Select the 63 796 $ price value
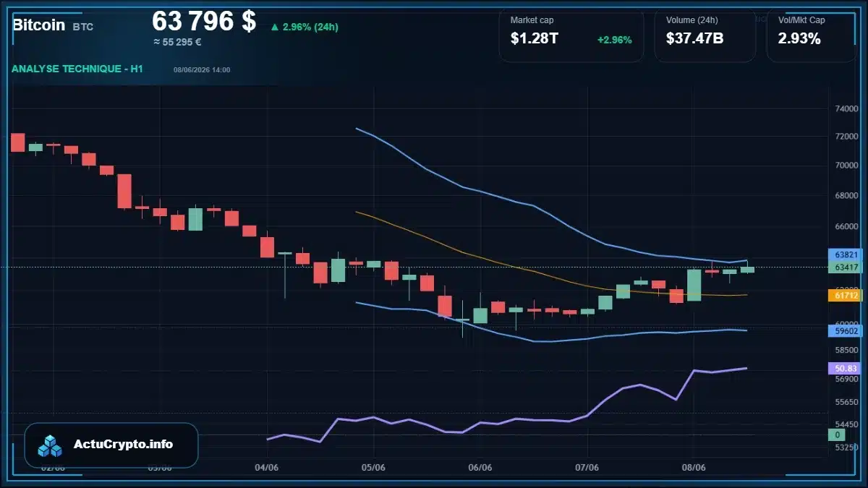The image size is (868, 488). [x=204, y=21]
